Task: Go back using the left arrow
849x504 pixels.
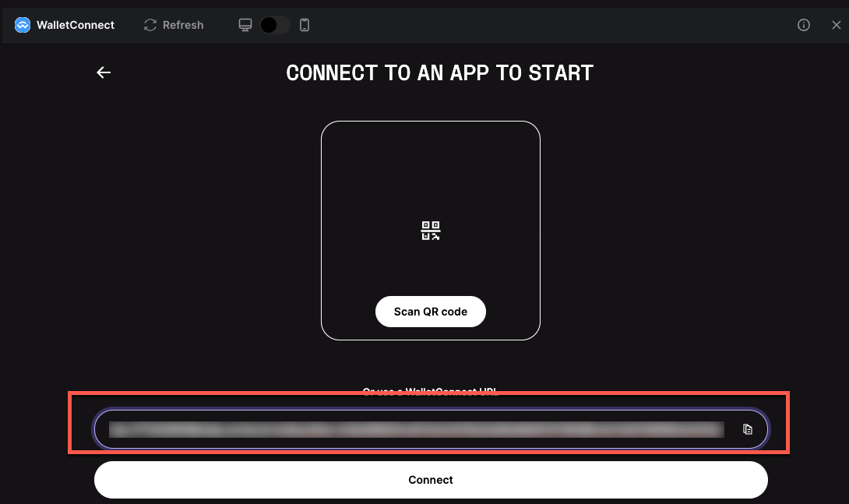Action: [104, 72]
